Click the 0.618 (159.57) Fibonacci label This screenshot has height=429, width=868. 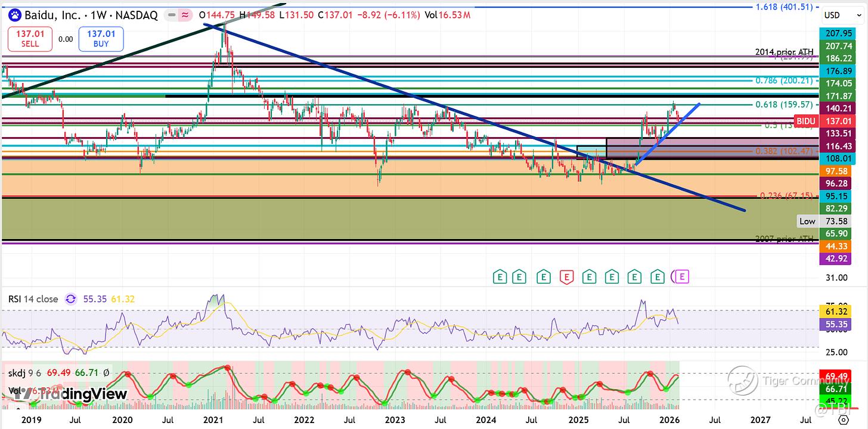pos(785,105)
